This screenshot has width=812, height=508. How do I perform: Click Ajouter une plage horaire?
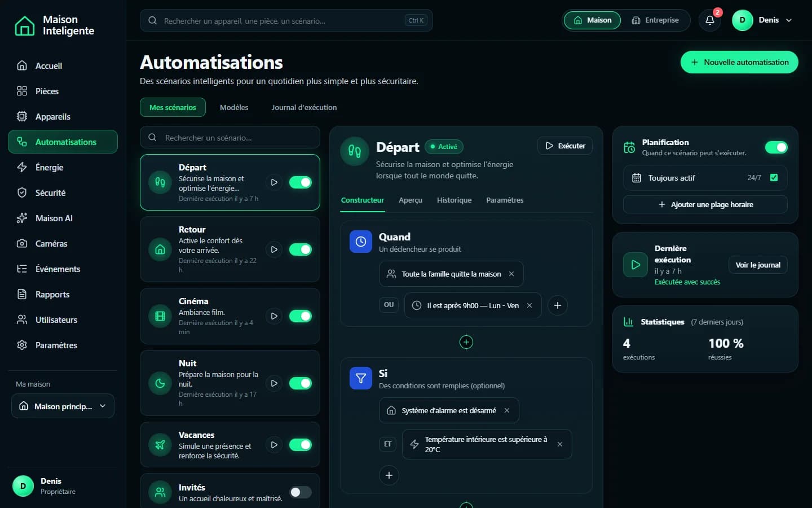tap(705, 204)
